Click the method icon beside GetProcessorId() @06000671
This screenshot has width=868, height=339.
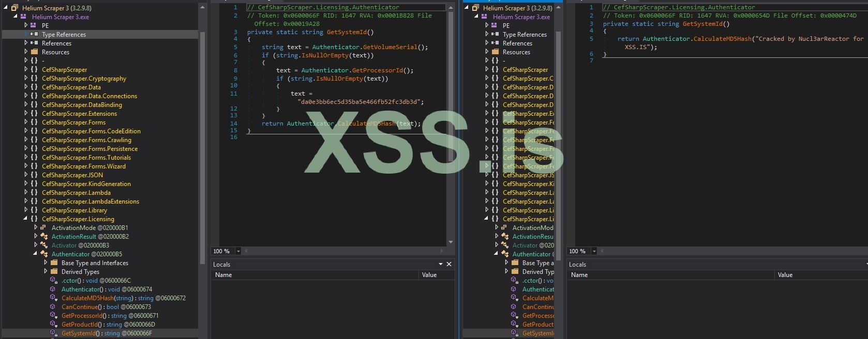coord(53,315)
